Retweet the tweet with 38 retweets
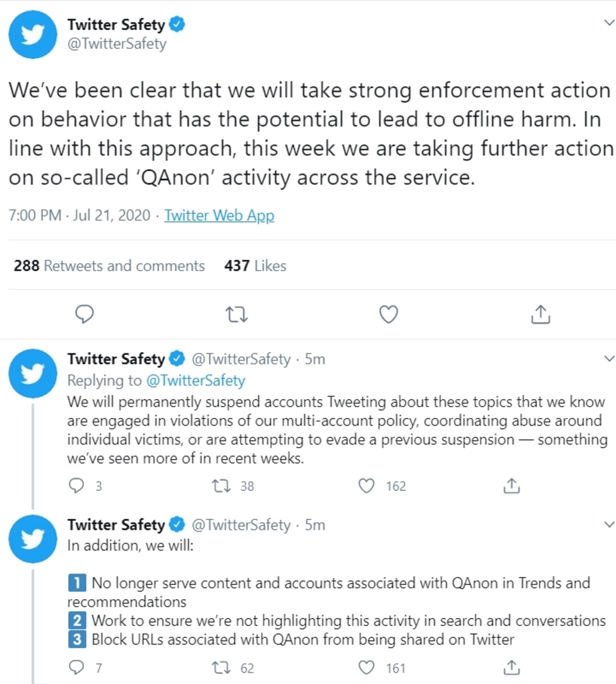 click(x=221, y=486)
